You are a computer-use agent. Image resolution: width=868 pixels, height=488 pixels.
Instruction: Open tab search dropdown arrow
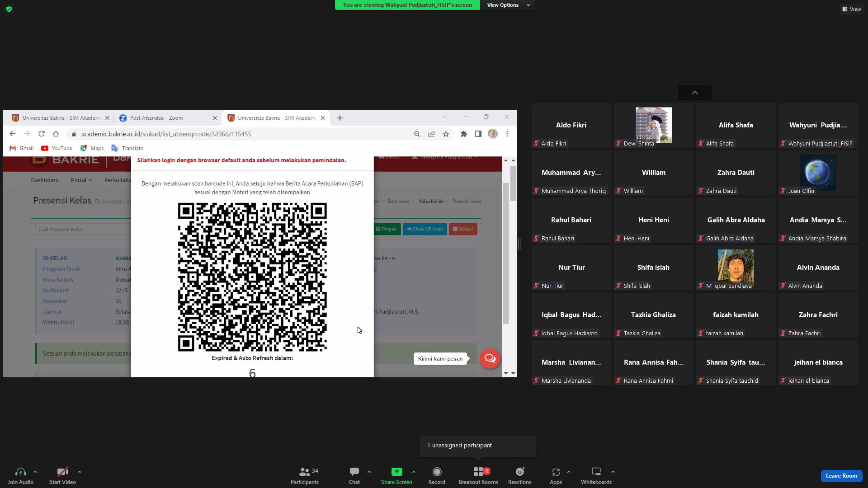(x=445, y=117)
